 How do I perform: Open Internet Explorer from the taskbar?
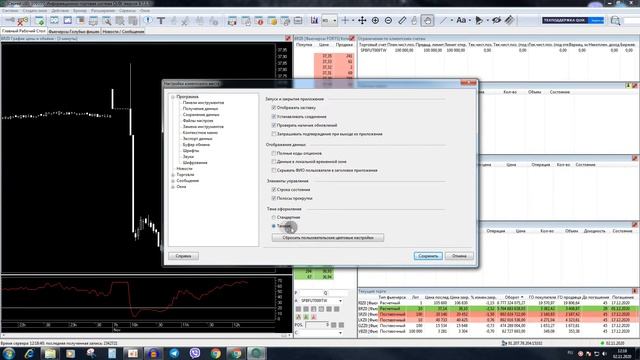click(x=29, y=353)
